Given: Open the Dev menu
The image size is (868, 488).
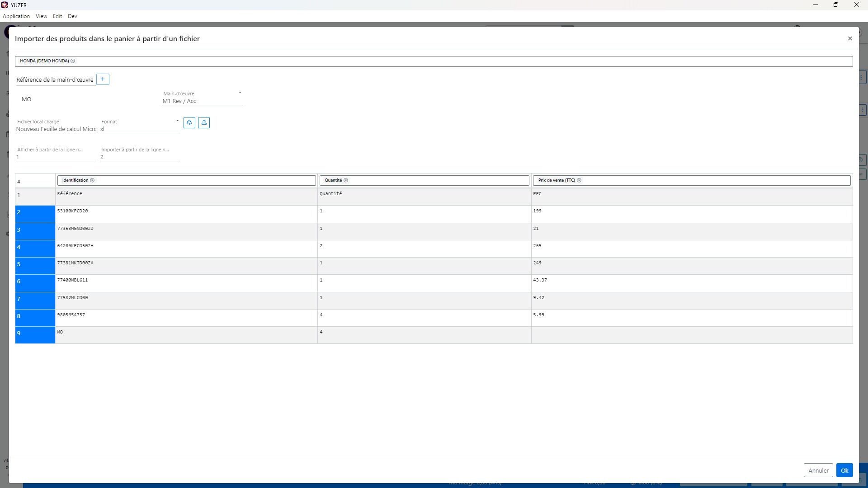Looking at the screenshot, I should tap(72, 16).
